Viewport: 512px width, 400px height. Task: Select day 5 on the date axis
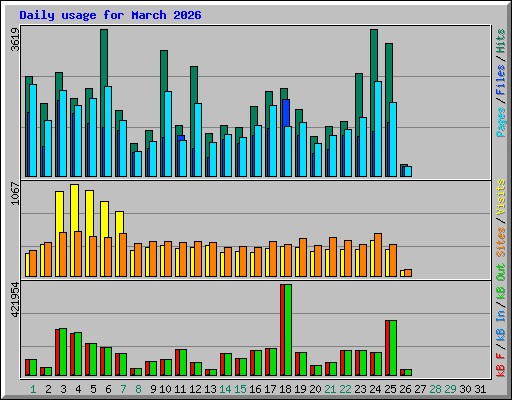coord(93,389)
